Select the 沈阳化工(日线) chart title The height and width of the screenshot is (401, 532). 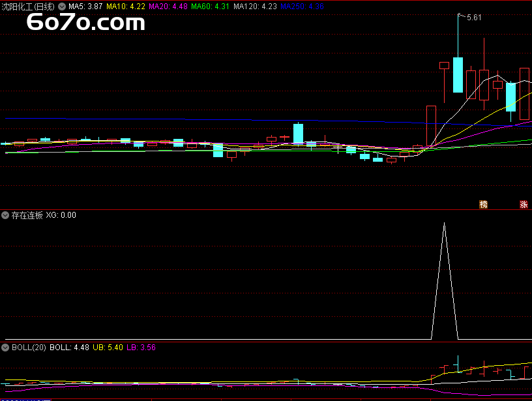tap(28, 7)
